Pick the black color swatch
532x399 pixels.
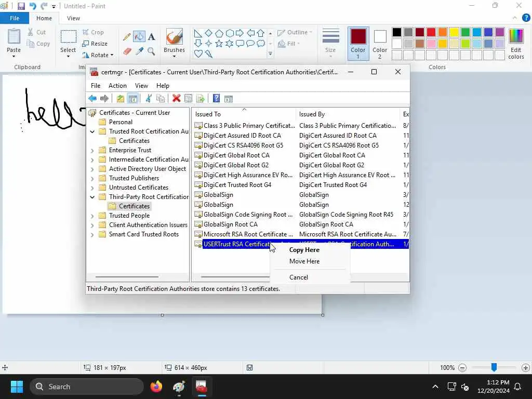click(x=397, y=32)
